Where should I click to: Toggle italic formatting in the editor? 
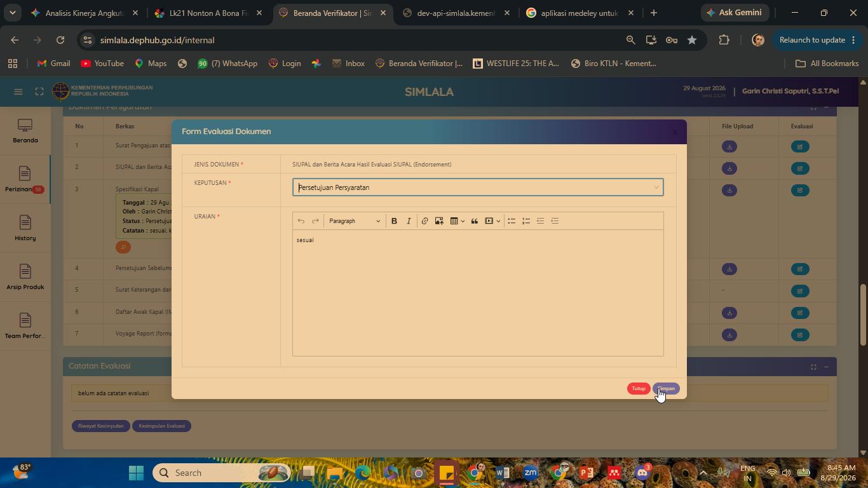point(409,221)
